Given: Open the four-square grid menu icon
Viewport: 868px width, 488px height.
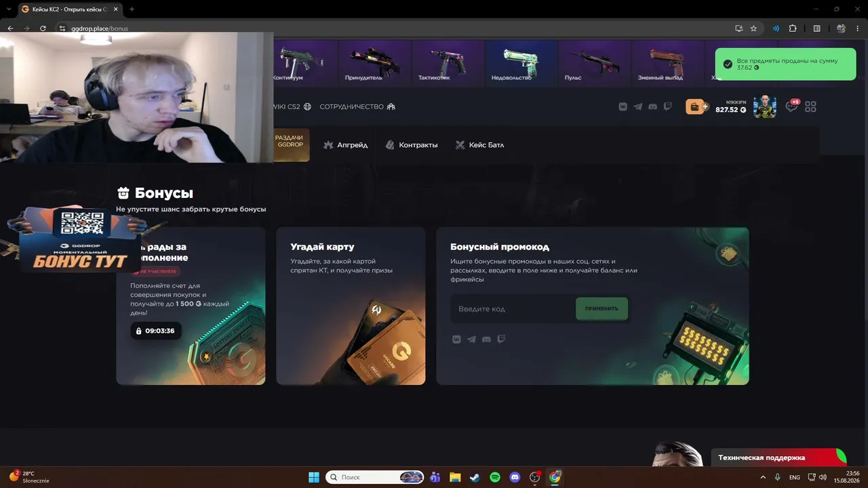Looking at the screenshot, I should coord(810,106).
